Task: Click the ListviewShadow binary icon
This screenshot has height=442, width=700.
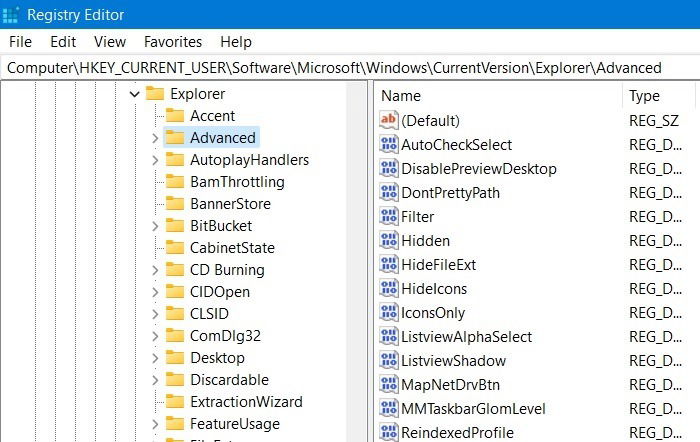Action: pos(388,360)
